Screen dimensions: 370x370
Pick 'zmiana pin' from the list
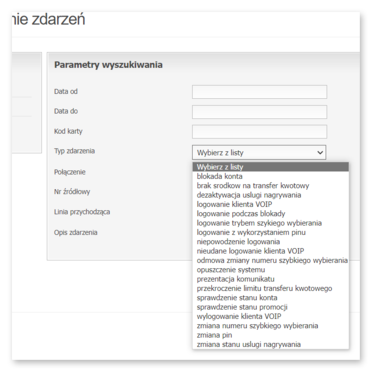coord(271,335)
